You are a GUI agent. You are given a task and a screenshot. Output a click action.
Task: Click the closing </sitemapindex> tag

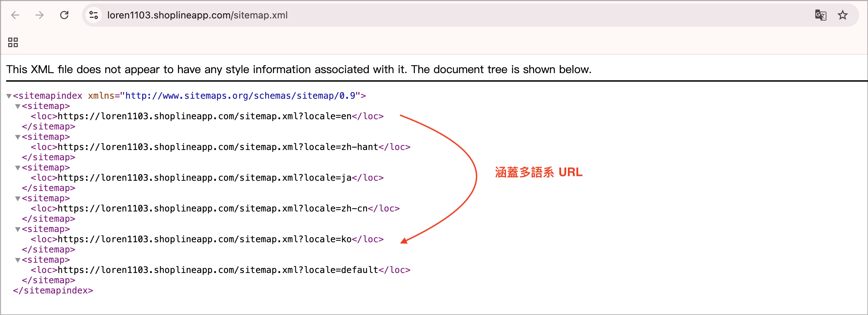pos(53,291)
